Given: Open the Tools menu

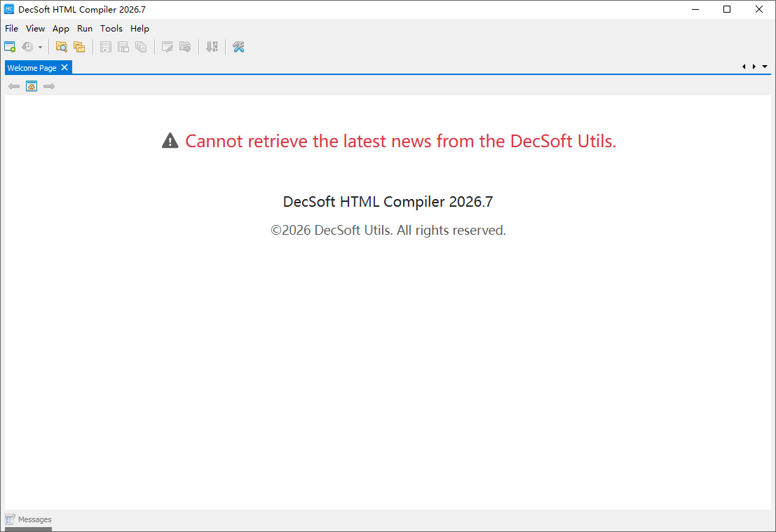Looking at the screenshot, I should pyautogui.click(x=111, y=28).
